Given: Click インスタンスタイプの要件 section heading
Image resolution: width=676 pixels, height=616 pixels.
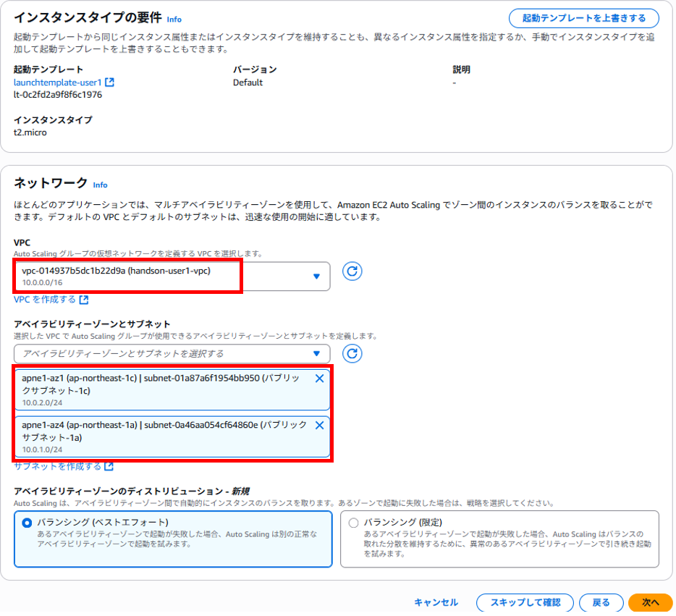Looking at the screenshot, I should (x=88, y=17).
